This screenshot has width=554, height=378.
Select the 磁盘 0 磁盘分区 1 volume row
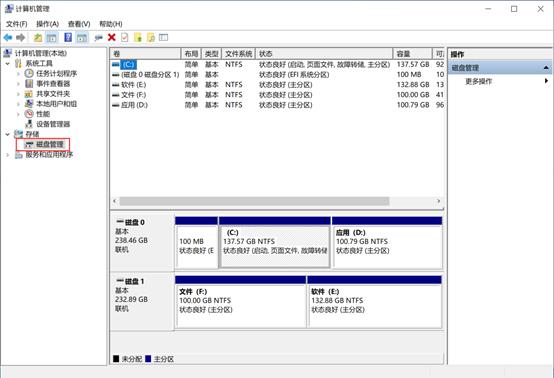(x=277, y=75)
